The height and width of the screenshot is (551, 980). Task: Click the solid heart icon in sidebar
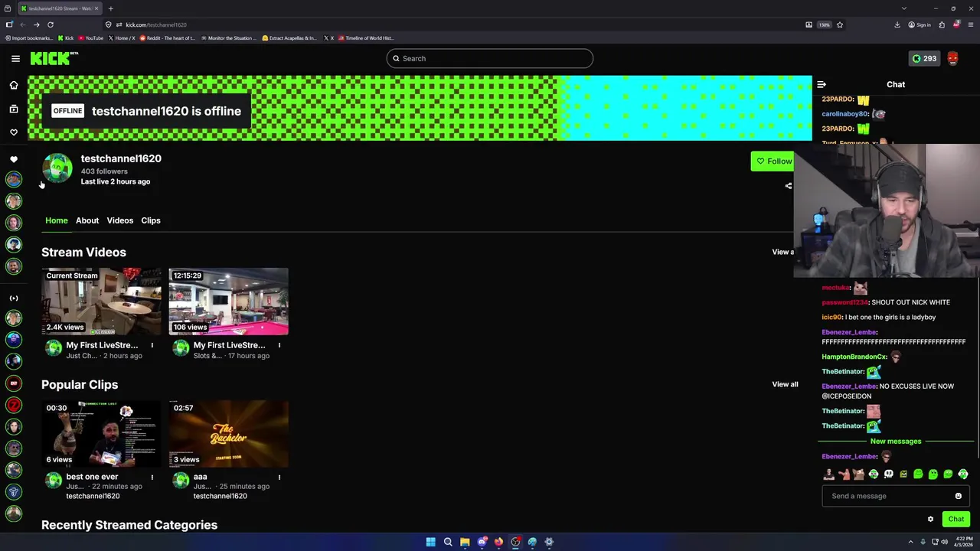click(x=14, y=159)
